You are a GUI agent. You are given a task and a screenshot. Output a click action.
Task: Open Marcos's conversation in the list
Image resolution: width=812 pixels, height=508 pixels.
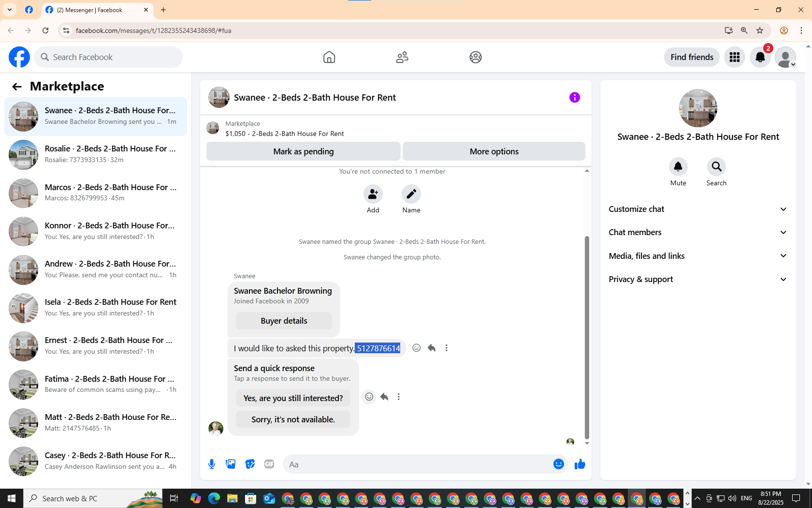click(x=96, y=193)
